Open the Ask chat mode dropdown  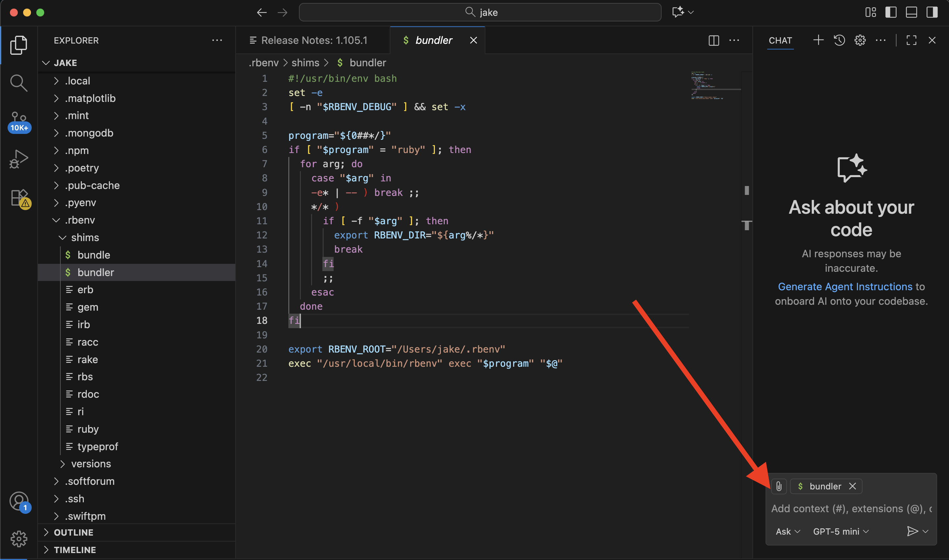[787, 531]
